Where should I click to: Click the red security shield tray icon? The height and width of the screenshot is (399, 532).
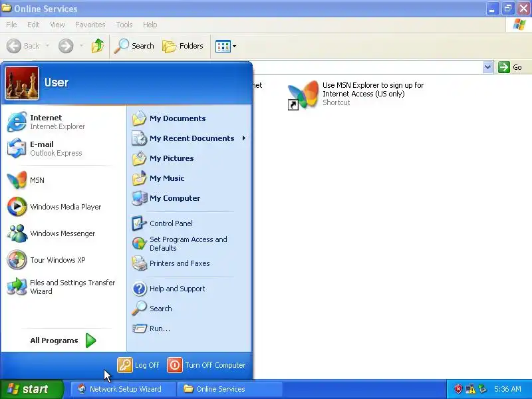tap(458, 389)
